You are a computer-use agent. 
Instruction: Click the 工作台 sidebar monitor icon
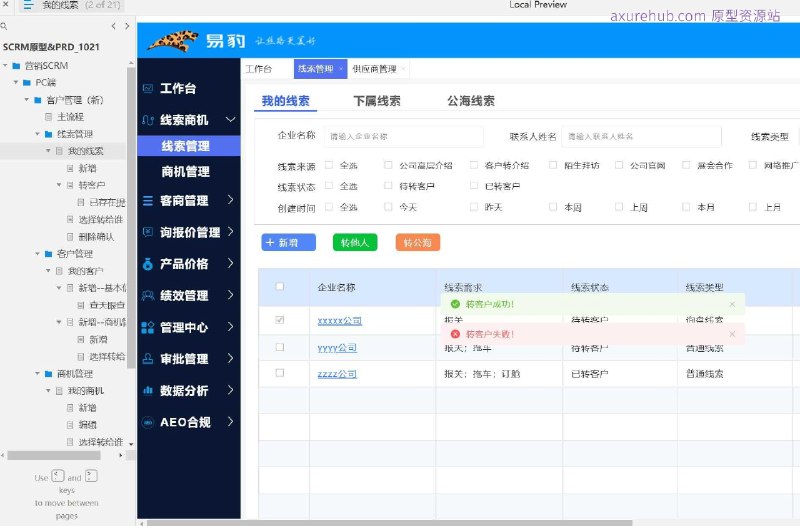tap(148, 89)
